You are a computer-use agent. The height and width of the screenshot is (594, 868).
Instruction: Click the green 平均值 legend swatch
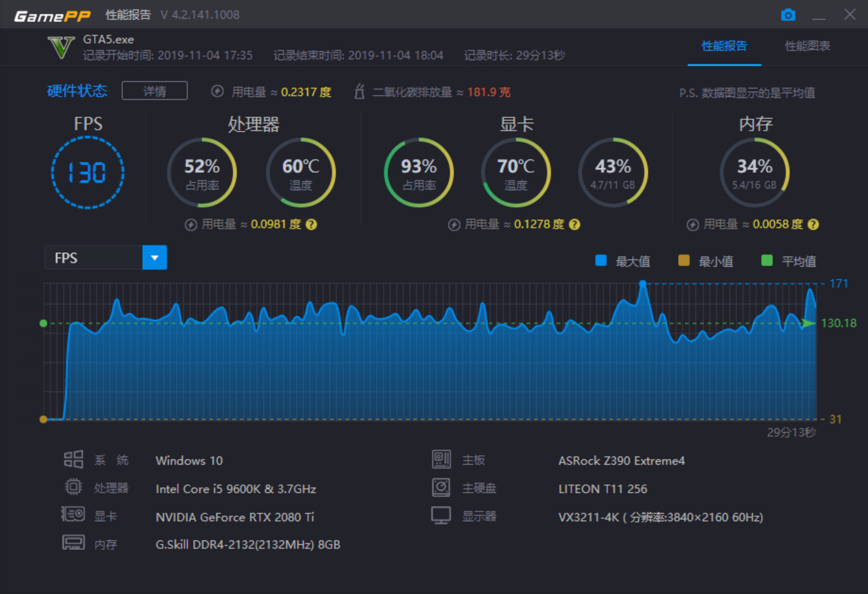point(767,260)
